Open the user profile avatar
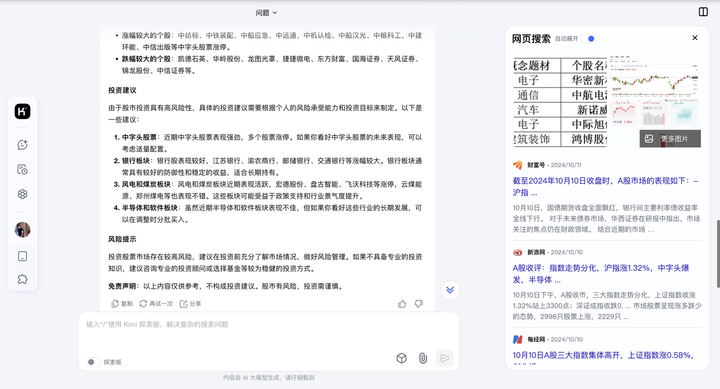Screen dimensions: 720x389 22,230
